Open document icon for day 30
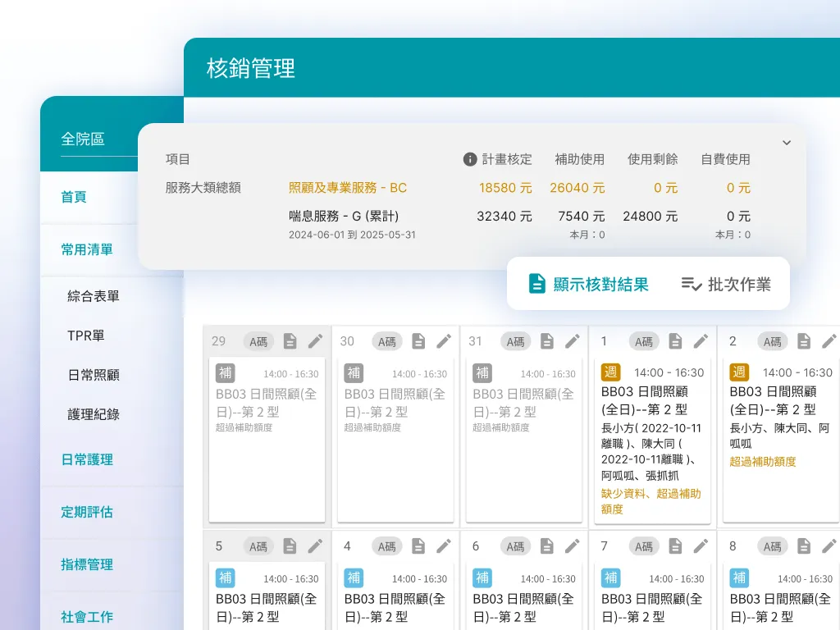 [x=418, y=341]
